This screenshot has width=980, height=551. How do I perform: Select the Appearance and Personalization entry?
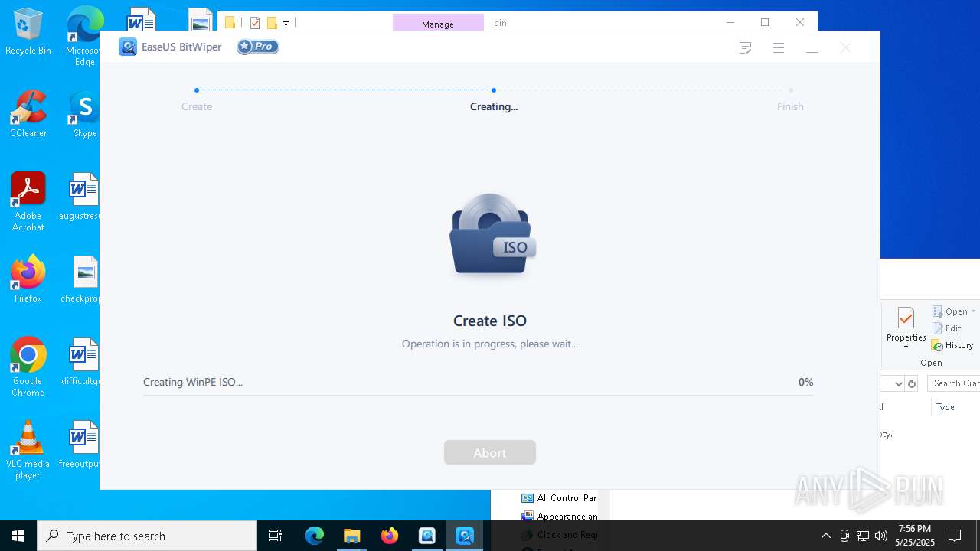(x=560, y=517)
